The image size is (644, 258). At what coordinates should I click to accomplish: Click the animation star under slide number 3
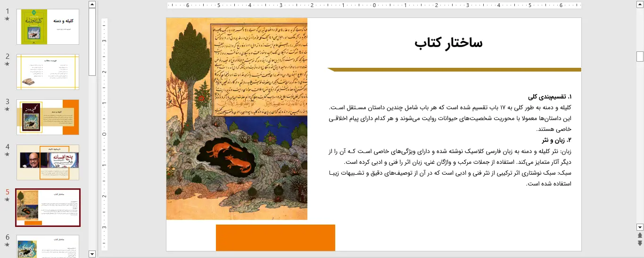pos(7,109)
